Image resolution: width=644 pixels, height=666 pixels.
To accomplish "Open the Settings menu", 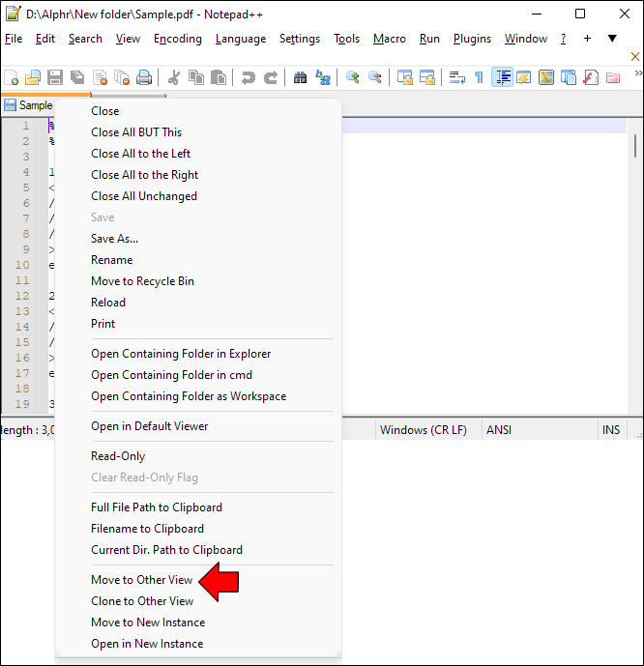I will (x=300, y=39).
